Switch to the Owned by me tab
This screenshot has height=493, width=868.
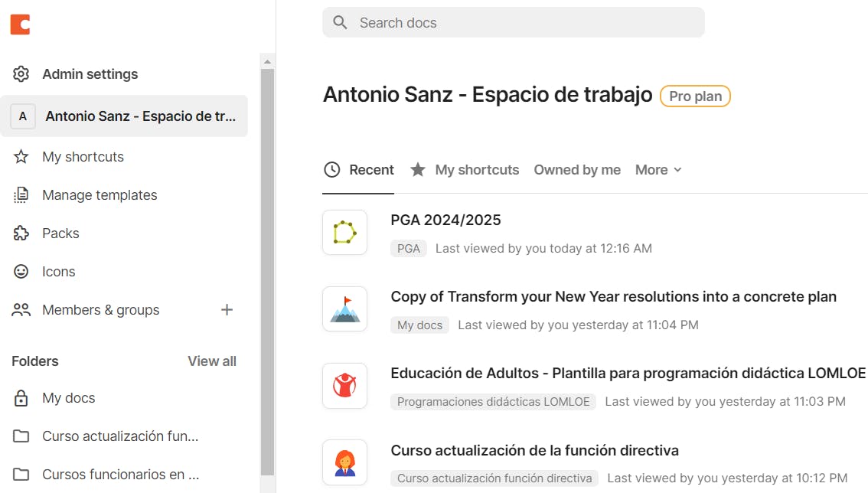577,169
